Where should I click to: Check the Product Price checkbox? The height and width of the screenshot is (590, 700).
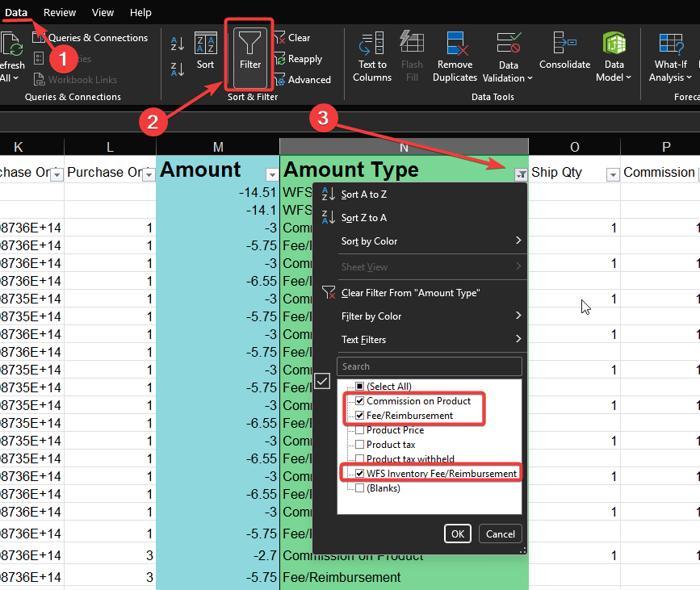[x=359, y=430]
